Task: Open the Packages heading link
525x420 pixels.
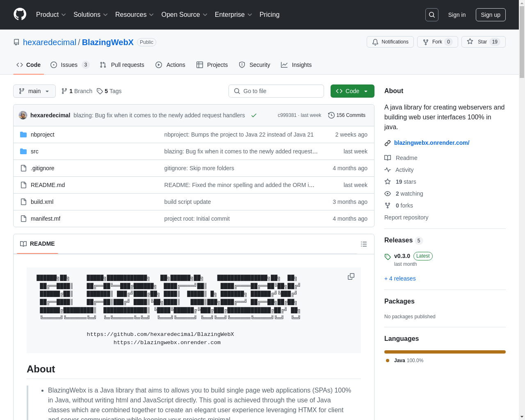Action: click(399, 301)
